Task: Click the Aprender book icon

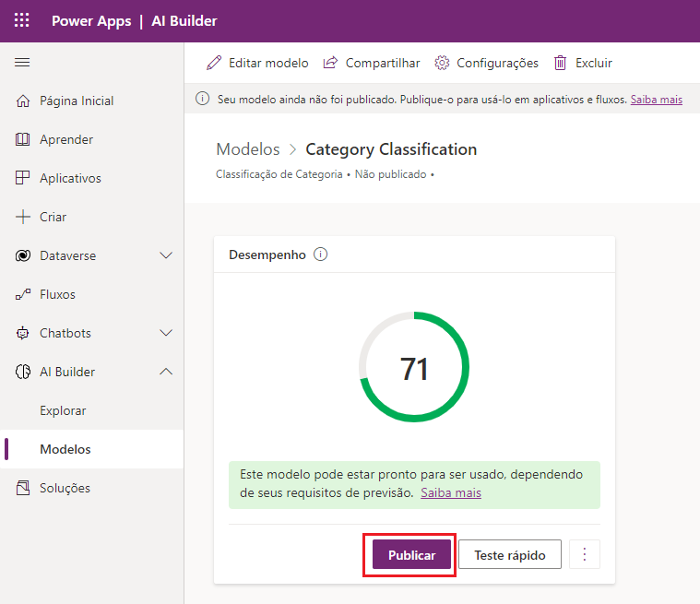Action: tap(23, 139)
